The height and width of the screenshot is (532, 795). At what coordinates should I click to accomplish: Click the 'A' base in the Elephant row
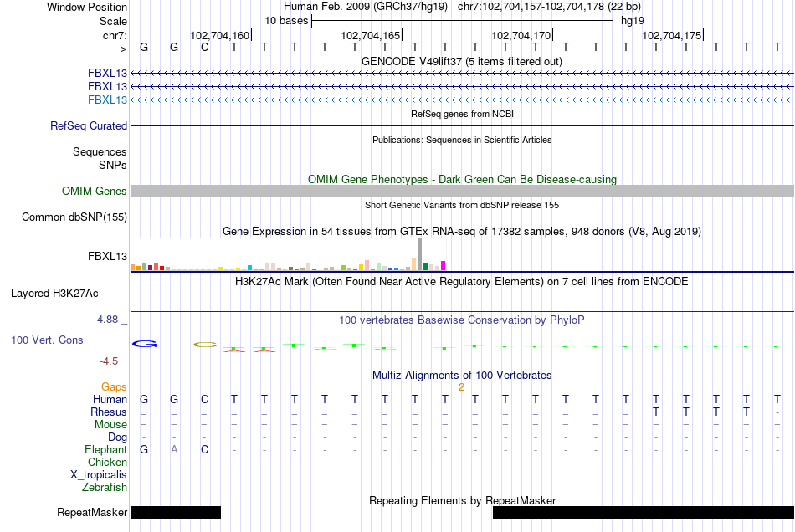[x=174, y=450]
